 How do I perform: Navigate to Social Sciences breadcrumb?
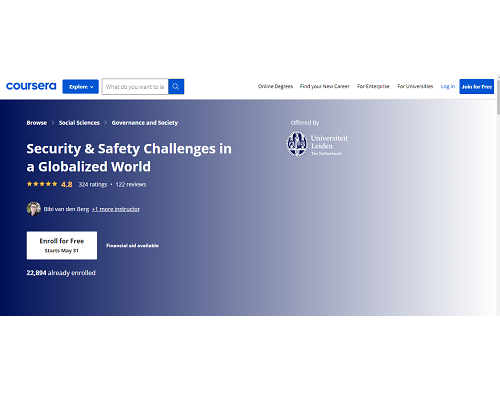(79, 123)
